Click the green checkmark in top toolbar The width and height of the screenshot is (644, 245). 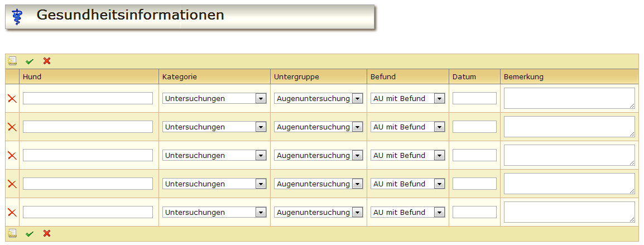pos(30,61)
